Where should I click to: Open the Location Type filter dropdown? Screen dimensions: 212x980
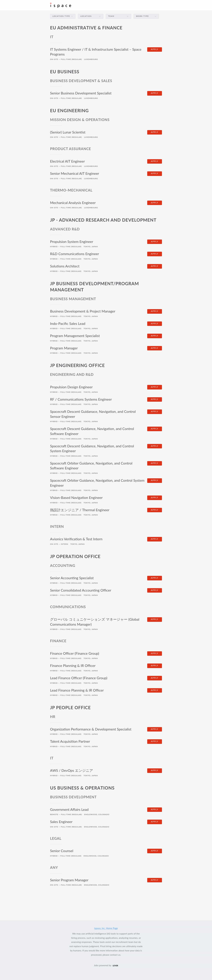pos(63,16)
